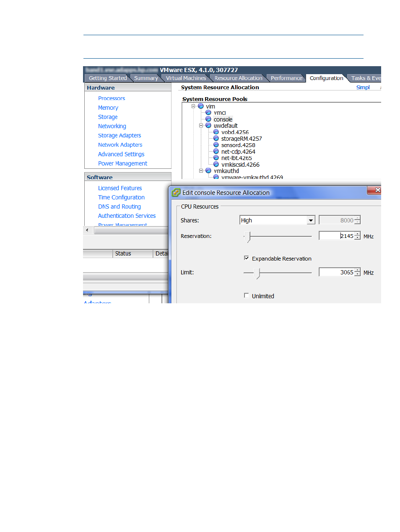Click the vobd.4256 pool icon
This screenshot has width=400, height=532.
point(216,132)
